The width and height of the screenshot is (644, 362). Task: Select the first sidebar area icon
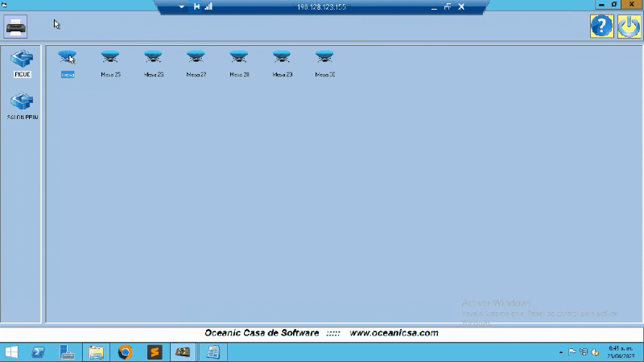[x=22, y=60]
